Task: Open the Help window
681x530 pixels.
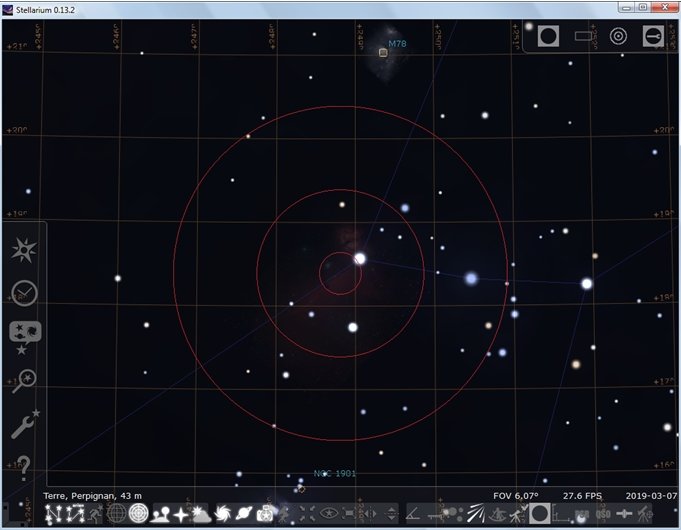Action: click(24, 468)
